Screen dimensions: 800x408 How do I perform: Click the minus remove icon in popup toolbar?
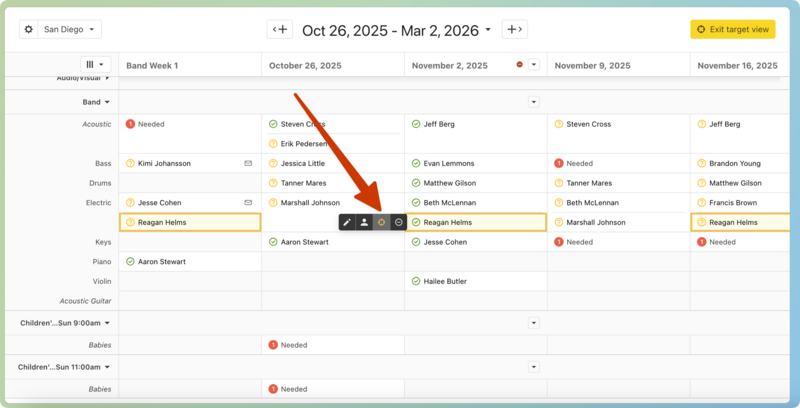tap(398, 222)
